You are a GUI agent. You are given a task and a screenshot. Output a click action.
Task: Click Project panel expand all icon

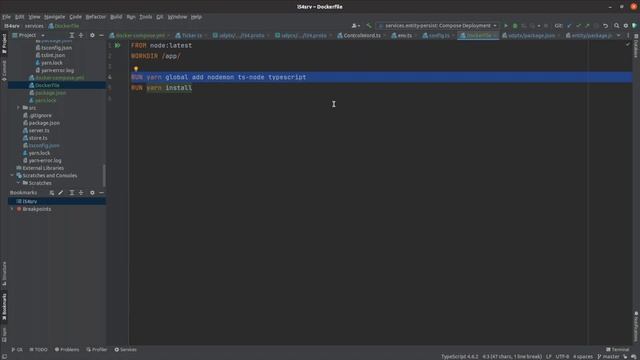point(72,36)
